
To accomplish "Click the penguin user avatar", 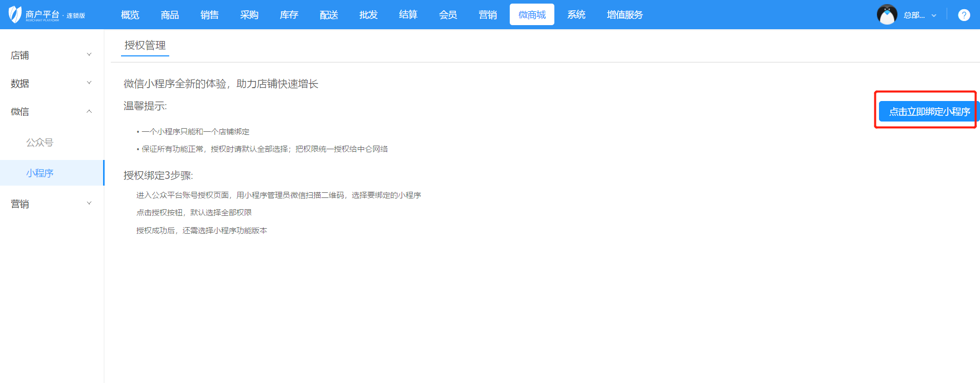I will tap(887, 15).
